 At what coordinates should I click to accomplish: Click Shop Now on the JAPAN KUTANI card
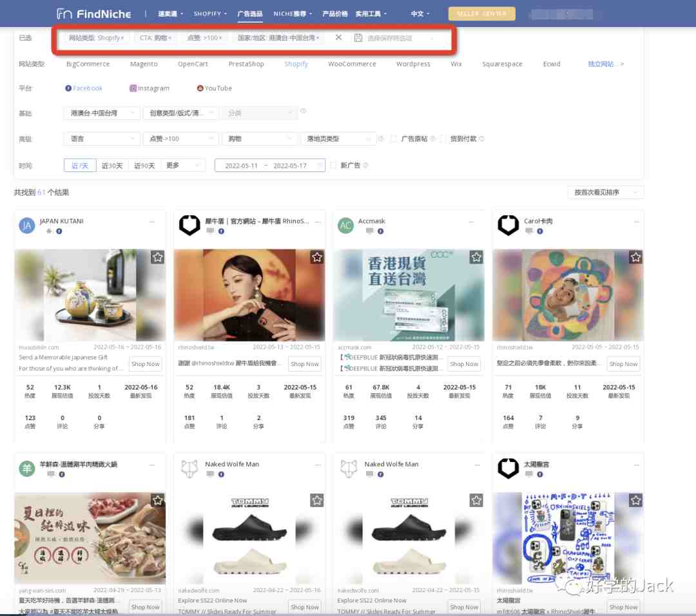[x=145, y=364]
